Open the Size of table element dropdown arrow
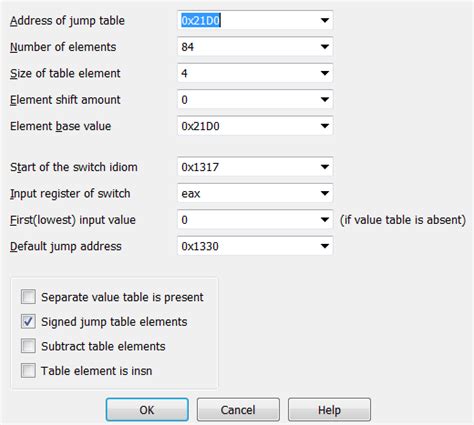474x425 pixels. (x=324, y=73)
